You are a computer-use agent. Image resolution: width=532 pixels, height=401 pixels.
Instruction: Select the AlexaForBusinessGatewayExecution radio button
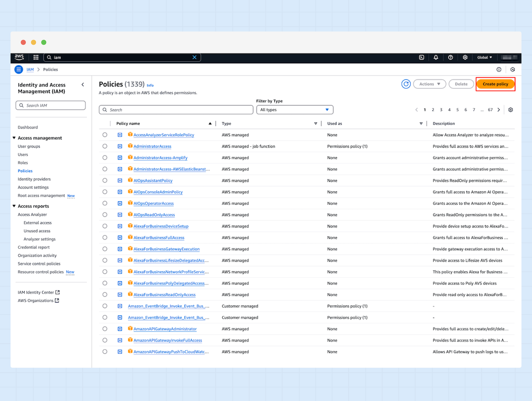pos(105,249)
